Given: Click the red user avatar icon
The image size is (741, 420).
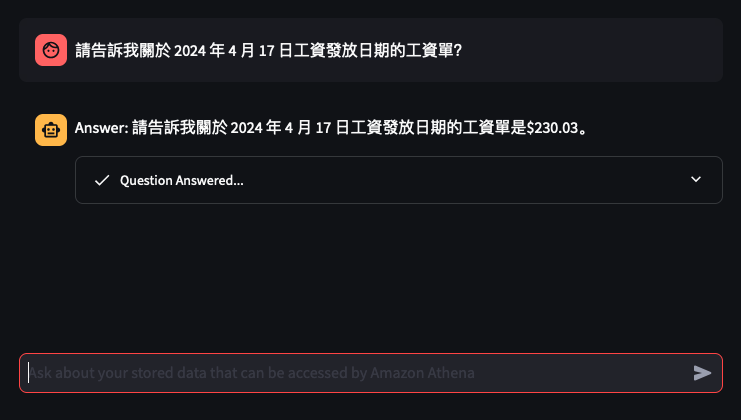Looking at the screenshot, I should (51, 50).
